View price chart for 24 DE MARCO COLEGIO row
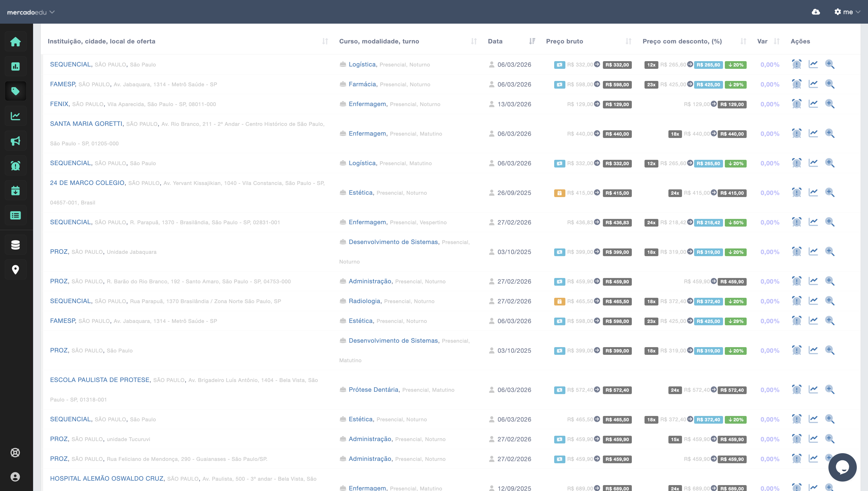Viewport: 868px width, 491px height. [x=813, y=192]
